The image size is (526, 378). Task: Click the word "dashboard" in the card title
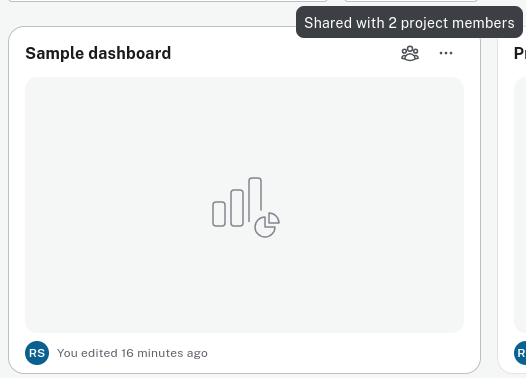tap(129, 53)
